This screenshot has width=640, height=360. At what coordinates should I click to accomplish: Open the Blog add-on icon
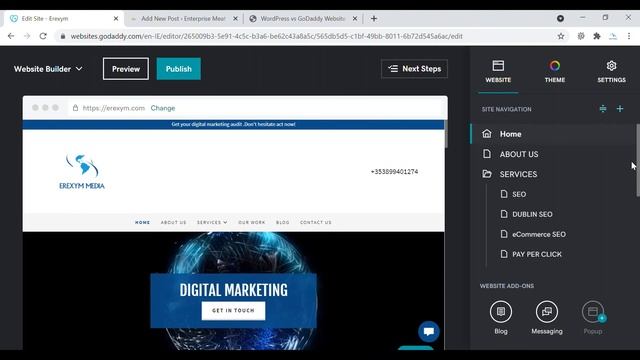(501, 312)
